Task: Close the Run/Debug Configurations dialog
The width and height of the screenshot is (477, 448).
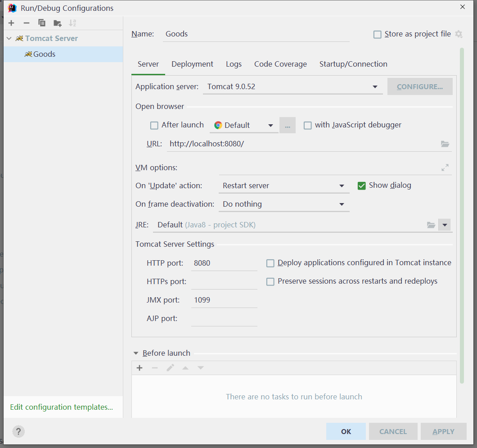Action: pos(463,7)
